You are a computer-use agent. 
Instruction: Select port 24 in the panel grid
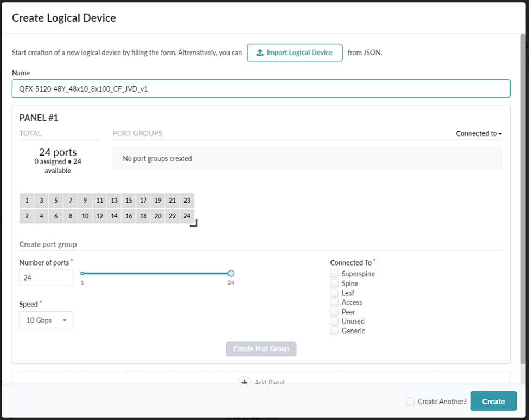pyautogui.click(x=187, y=216)
